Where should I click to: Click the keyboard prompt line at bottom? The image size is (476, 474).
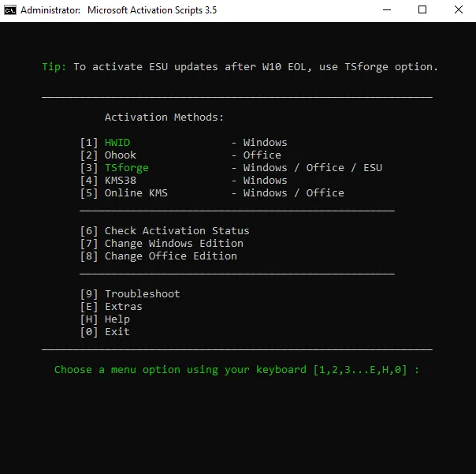point(236,370)
